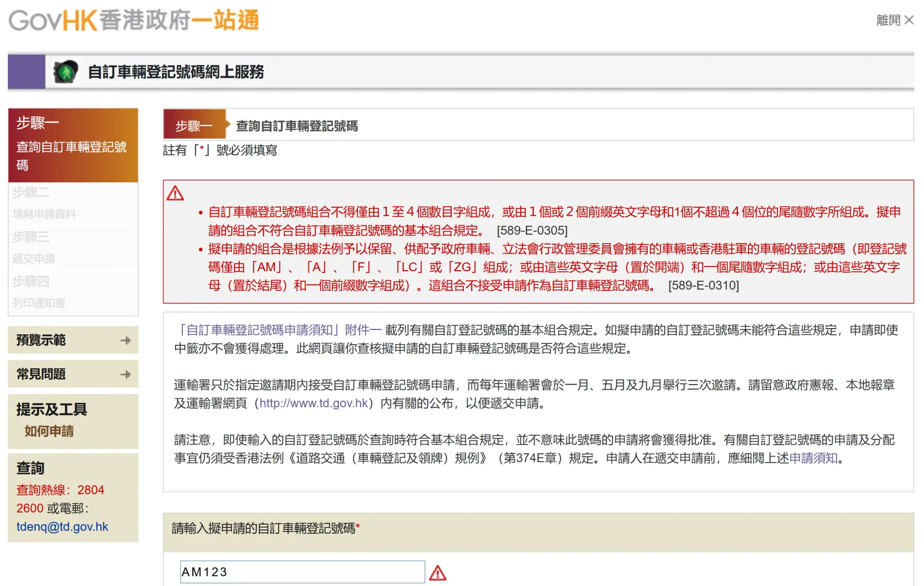Expand the 預覽示範 section

[41, 340]
